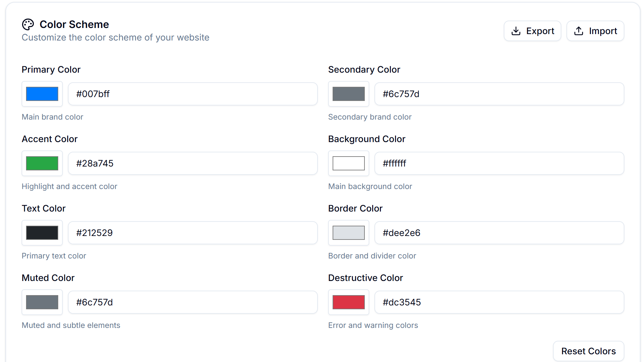644x362 pixels.
Task: Click the Import upload icon
Action: pyautogui.click(x=579, y=31)
